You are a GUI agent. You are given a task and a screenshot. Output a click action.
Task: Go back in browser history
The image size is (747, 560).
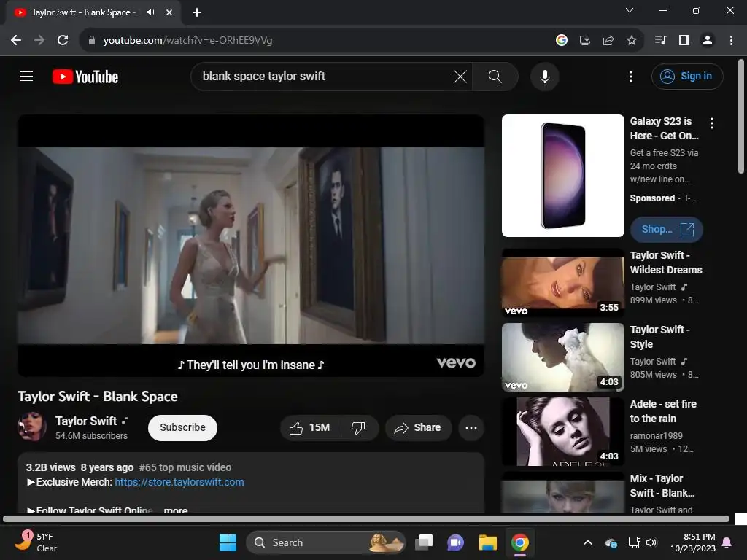16,41
